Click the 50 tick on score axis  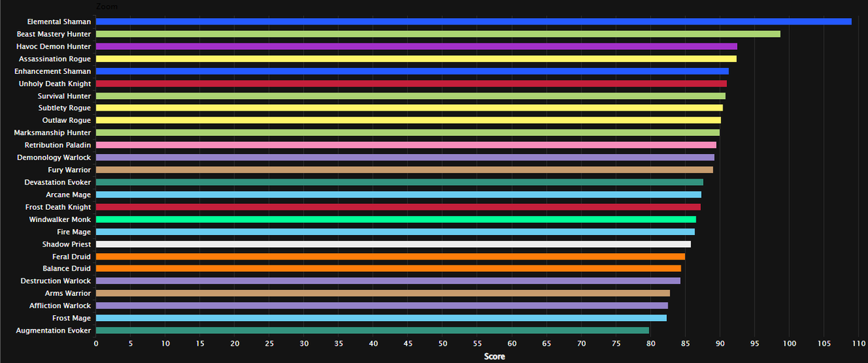click(443, 344)
